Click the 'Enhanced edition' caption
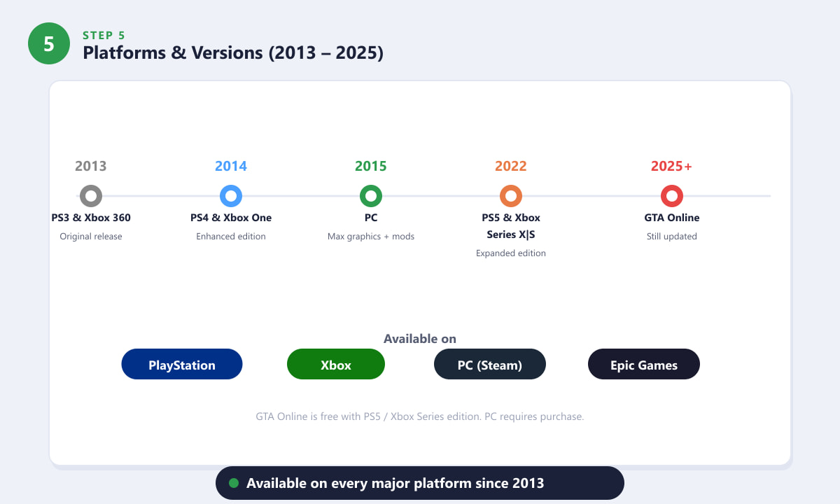The image size is (840, 504). [231, 237]
